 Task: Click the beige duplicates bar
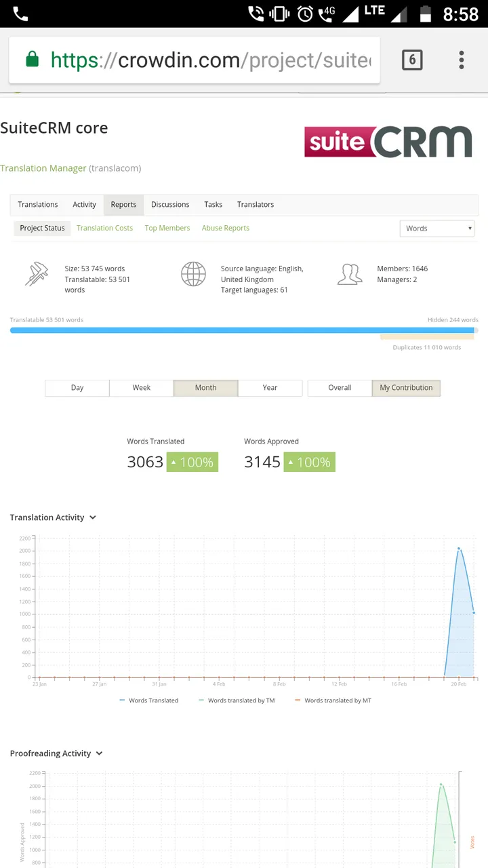427,337
